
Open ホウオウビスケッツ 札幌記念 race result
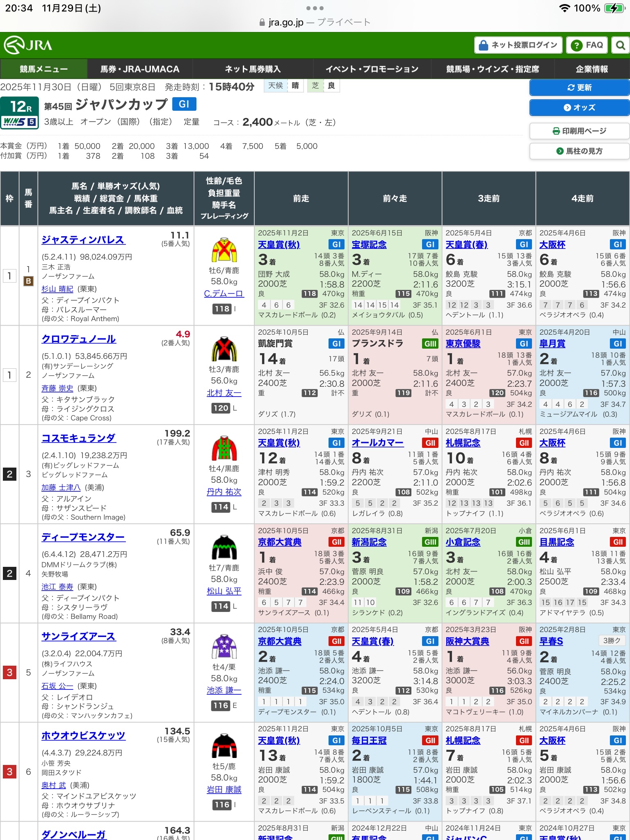[463, 740]
